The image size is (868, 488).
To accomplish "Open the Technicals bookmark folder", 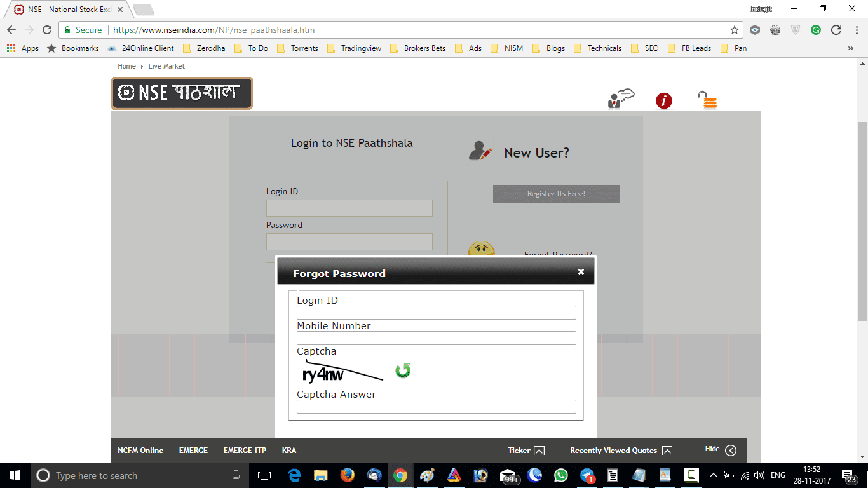I will click(x=598, y=48).
